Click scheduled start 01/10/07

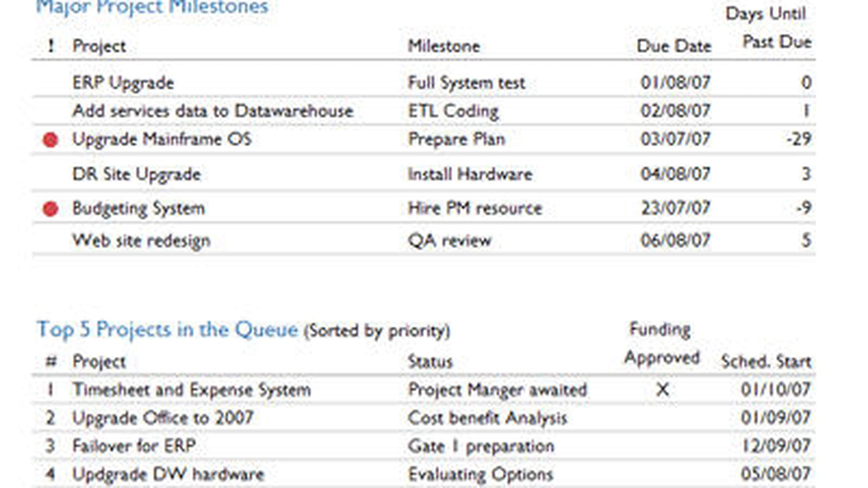(776, 389)
